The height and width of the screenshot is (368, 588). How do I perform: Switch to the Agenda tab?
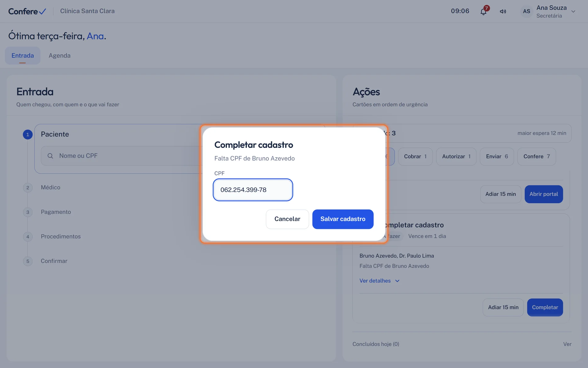click(59, 56)
